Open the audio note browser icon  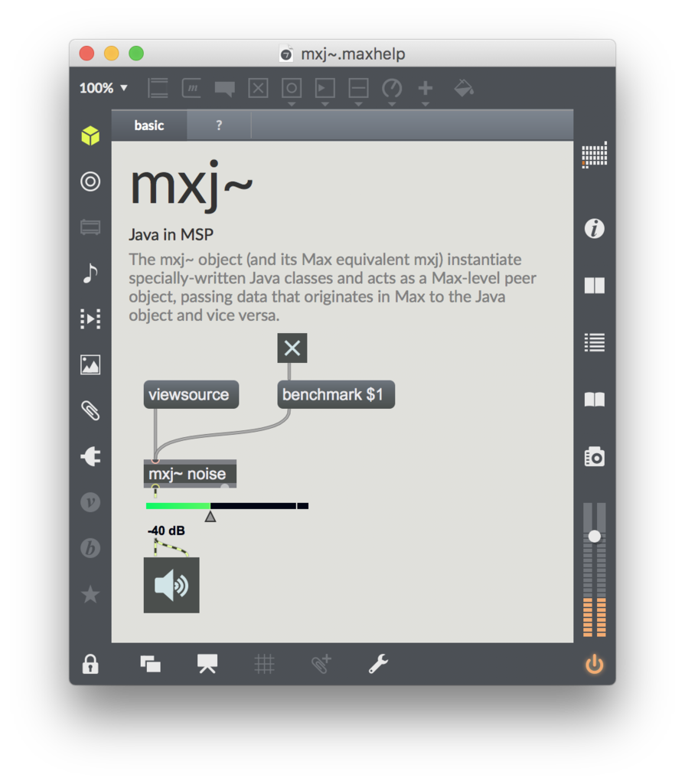tap(90, 273)
